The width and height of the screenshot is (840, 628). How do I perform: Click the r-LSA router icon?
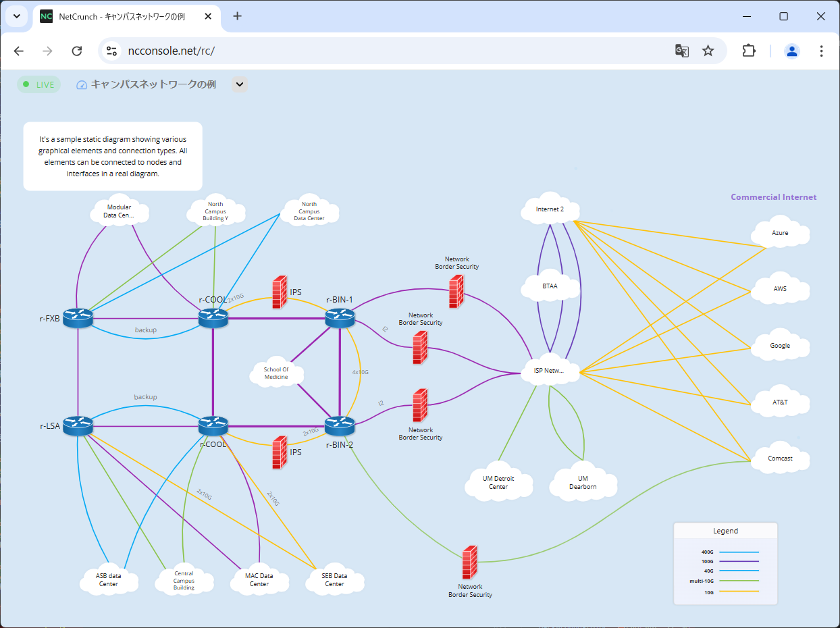tap(78, 426)
